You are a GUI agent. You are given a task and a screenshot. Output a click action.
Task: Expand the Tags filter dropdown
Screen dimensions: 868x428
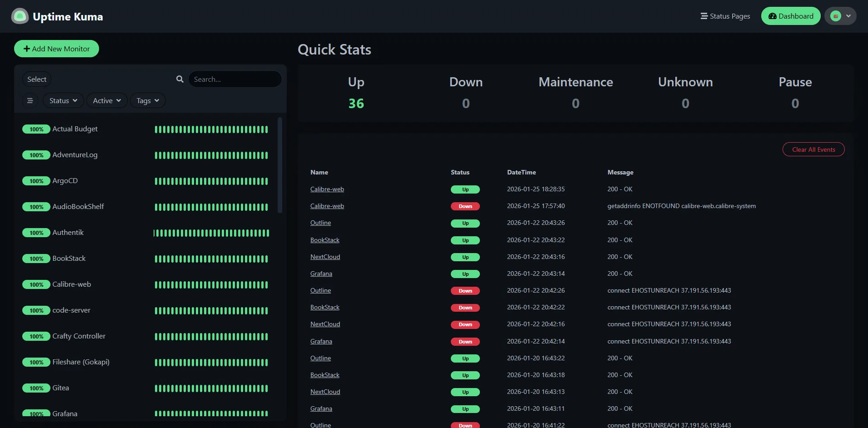[147, 100]
